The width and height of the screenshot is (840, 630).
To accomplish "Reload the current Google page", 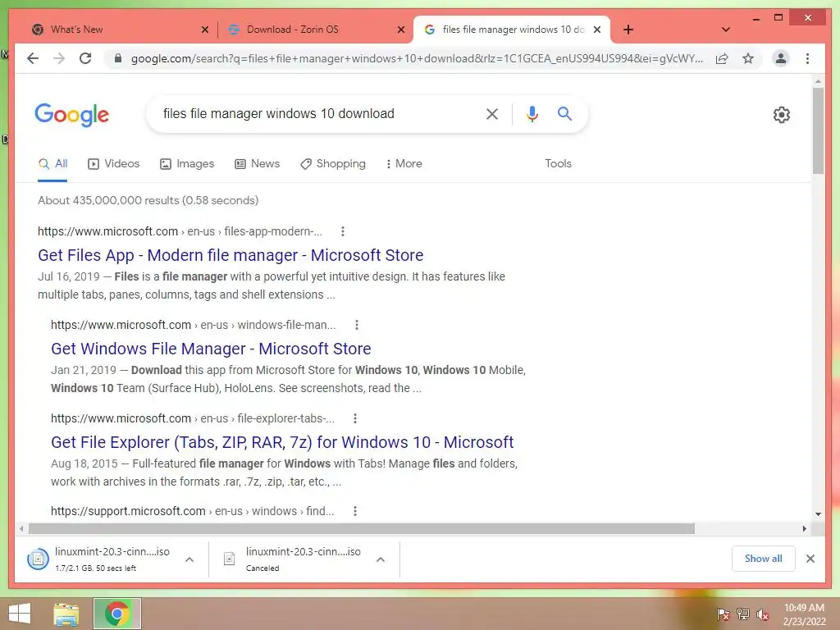I will click(x=85, y=58).
